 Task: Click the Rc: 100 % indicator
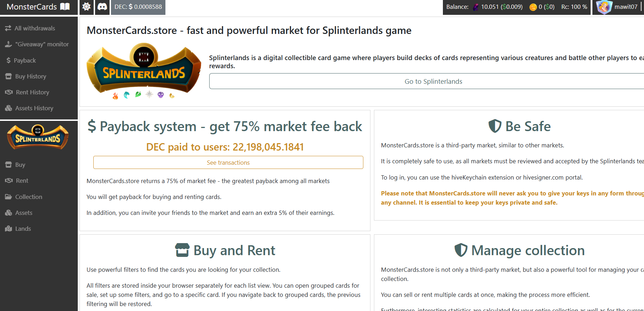point(574,7)
